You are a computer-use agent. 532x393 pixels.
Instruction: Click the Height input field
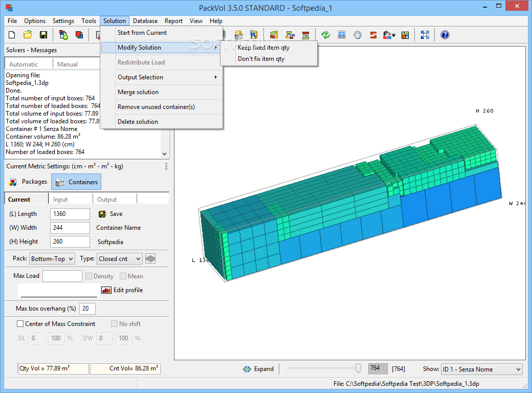pyautogui.click(x=70, y=242)
